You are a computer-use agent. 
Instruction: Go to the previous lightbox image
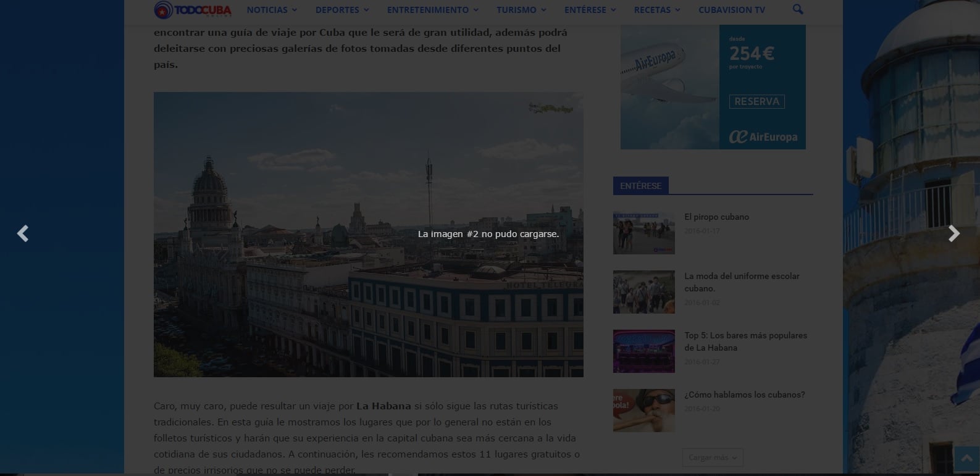pyautogui.click(x=23, y=233)
